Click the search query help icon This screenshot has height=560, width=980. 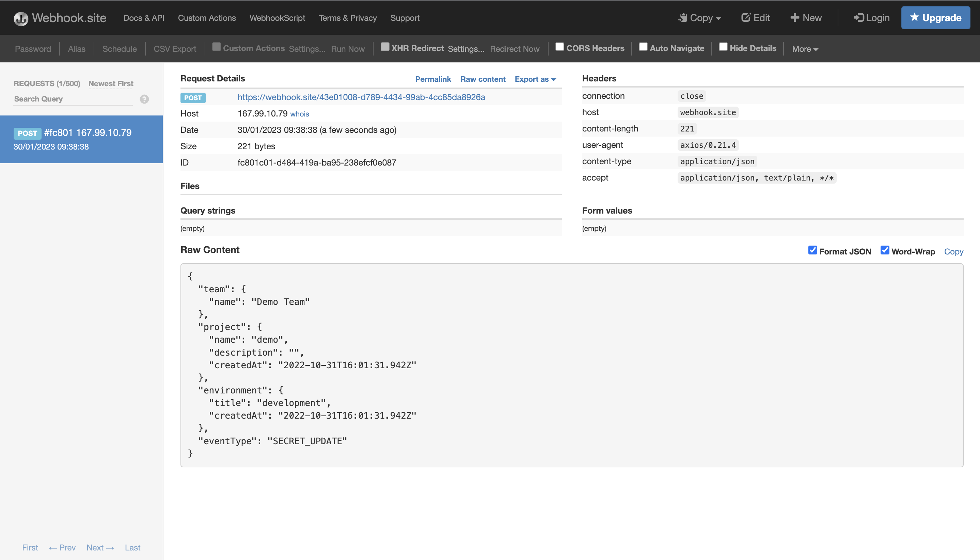click(x=144, y=99)
